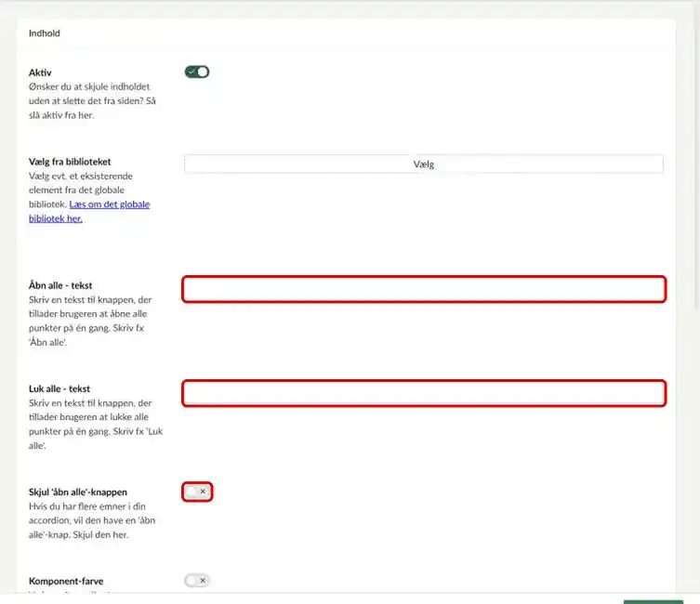Turn on the Komponent-farve toggle
Image resolution: width=700 pixels, height=604 pixels.
(197, 581)
